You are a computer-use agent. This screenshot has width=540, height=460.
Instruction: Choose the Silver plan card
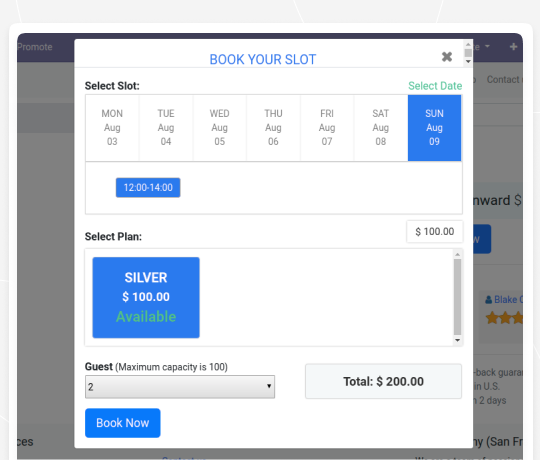pos(146,297)
